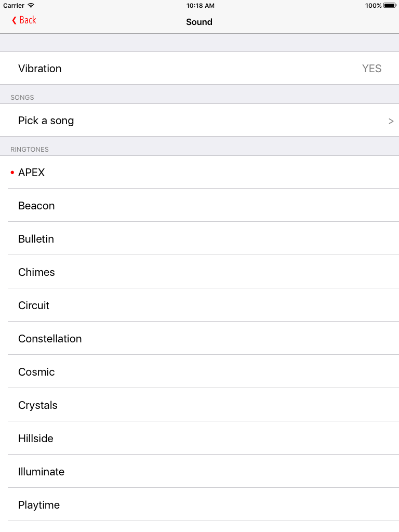Select the Illuminate ringtone

pos(42,472)
